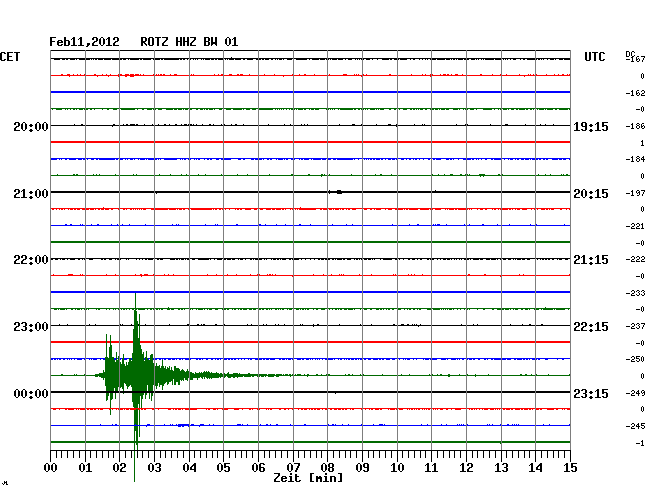Select minute tick label 06
The image size is (650, 494).
tap(258, 468)
